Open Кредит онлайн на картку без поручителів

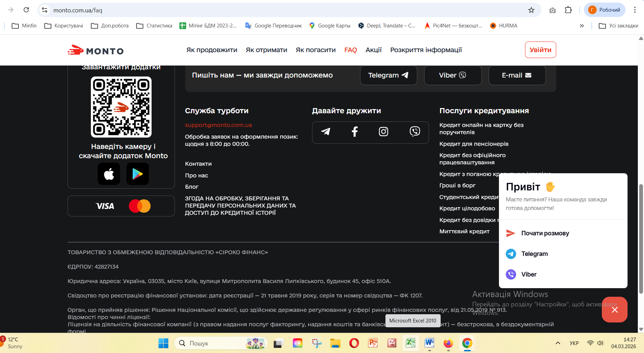tap(481, 129)
